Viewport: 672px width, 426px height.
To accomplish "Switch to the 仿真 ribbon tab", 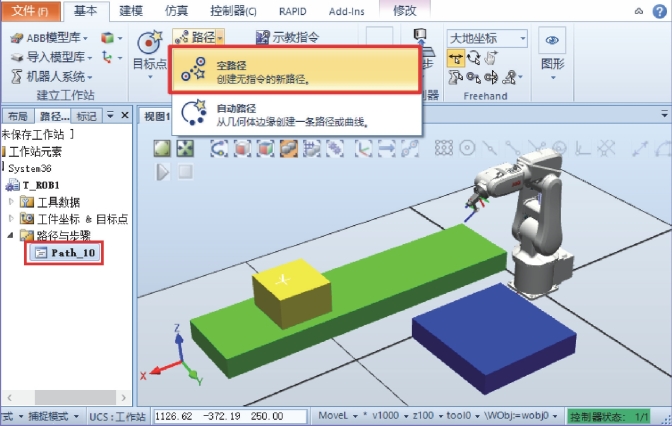I will pos(177,11).
